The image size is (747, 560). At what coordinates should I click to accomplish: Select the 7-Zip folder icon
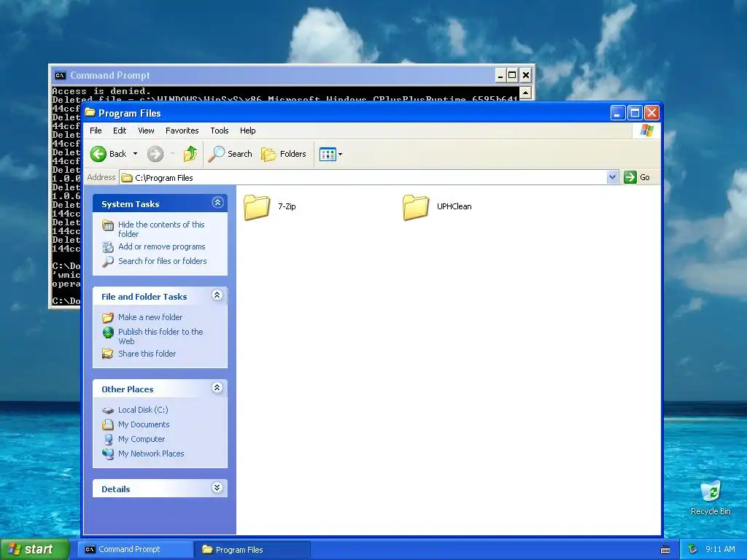point(258,207)
